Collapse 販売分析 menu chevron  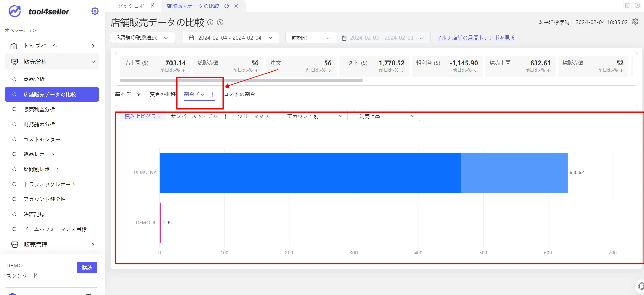93,62
